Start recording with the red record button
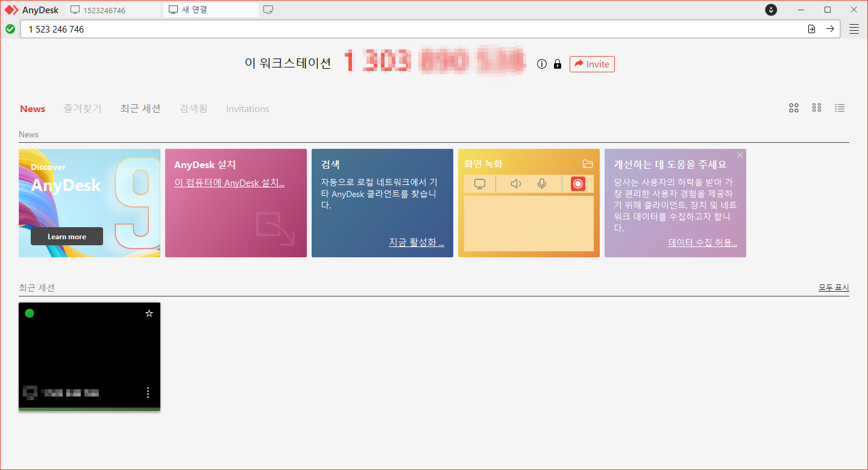The height and width of the screenshot is (470, 868). [577, 184]
